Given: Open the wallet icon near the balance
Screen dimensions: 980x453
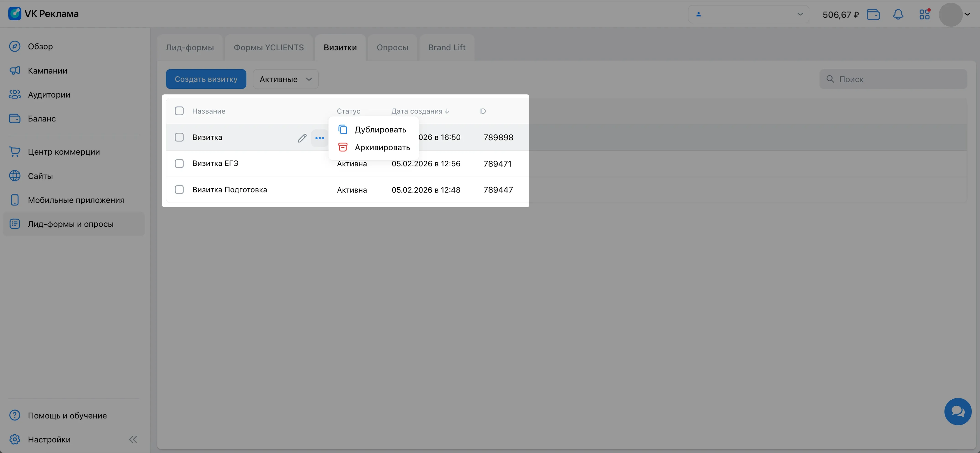Looking at the screenshot, I should pyautogui.click(x=873, y=14).
